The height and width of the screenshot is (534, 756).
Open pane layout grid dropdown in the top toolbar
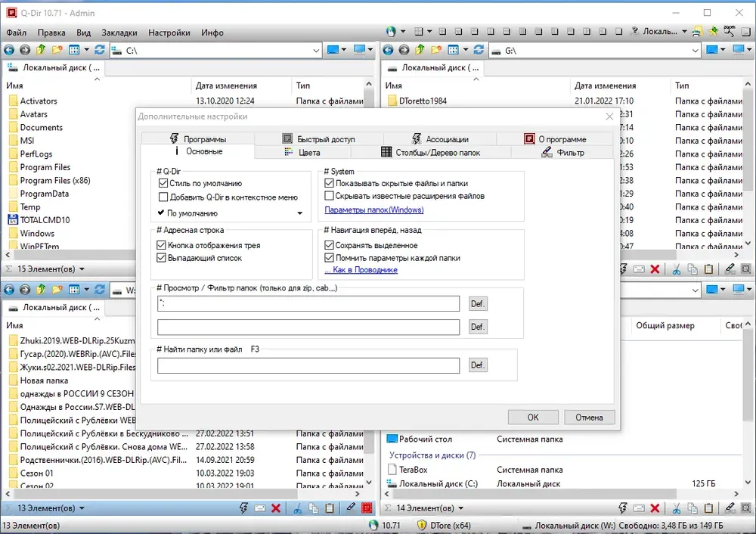[x=429, y=32]
